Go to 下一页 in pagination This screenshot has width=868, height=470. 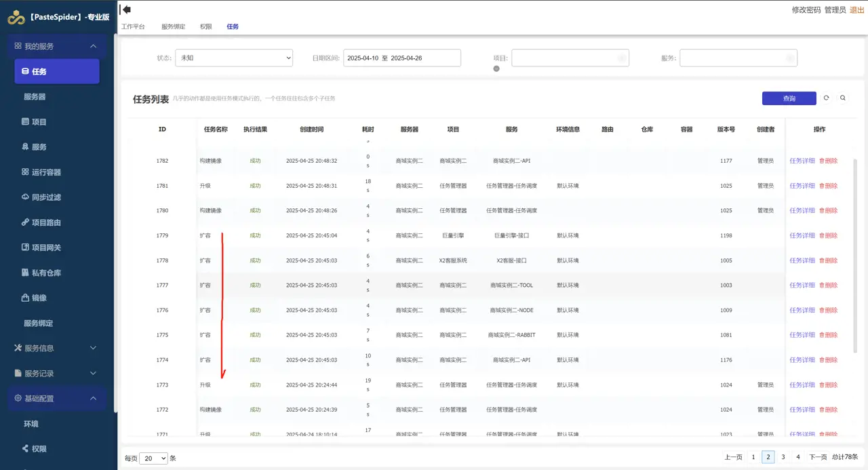point(818,457)
